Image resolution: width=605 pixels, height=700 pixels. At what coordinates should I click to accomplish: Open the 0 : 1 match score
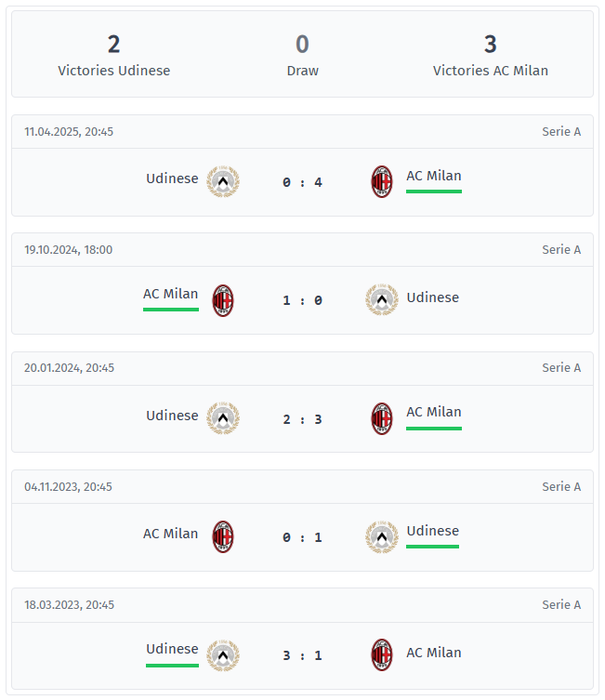(303, 537)
